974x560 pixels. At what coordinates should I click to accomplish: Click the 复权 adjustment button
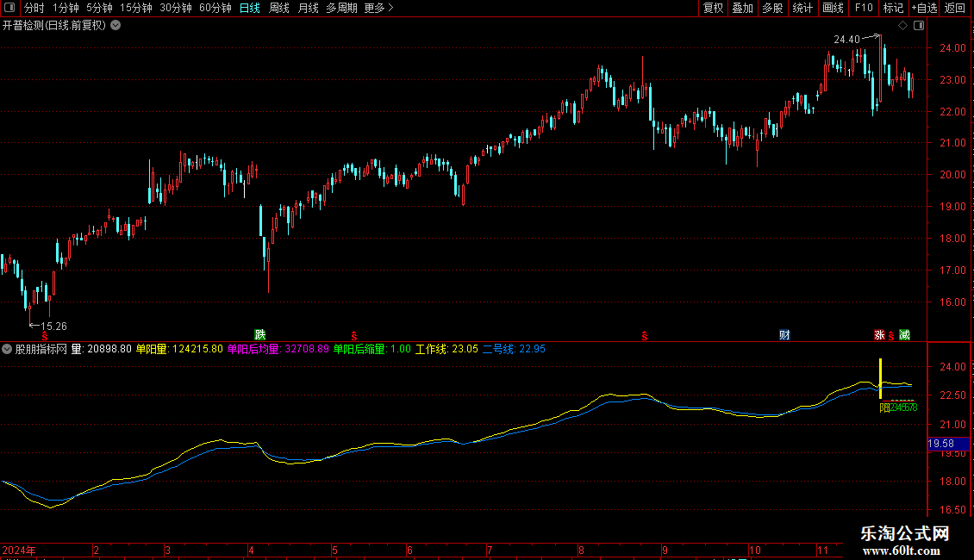(x=713, y=8)
